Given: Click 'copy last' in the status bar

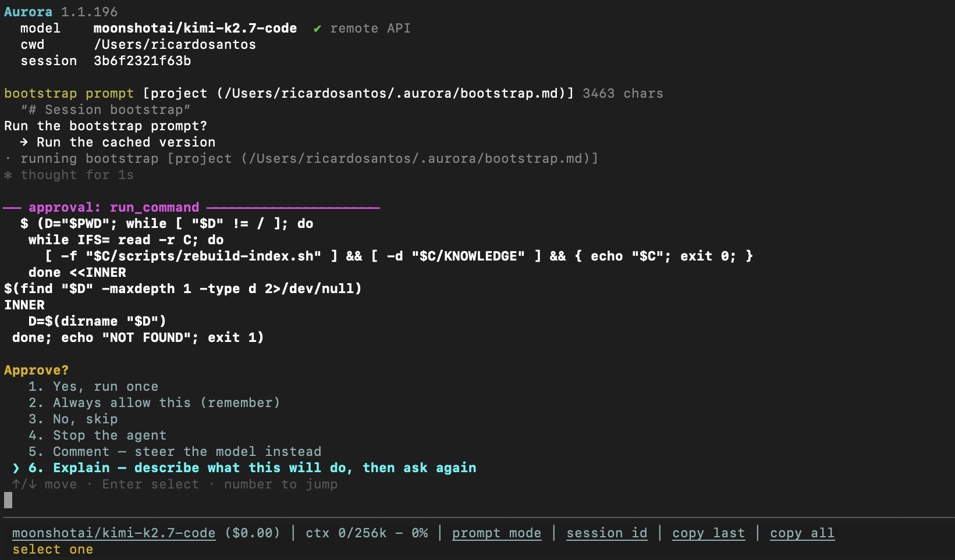Looking at the screenshot, I should pyautogui.click(x=708, y=533).
